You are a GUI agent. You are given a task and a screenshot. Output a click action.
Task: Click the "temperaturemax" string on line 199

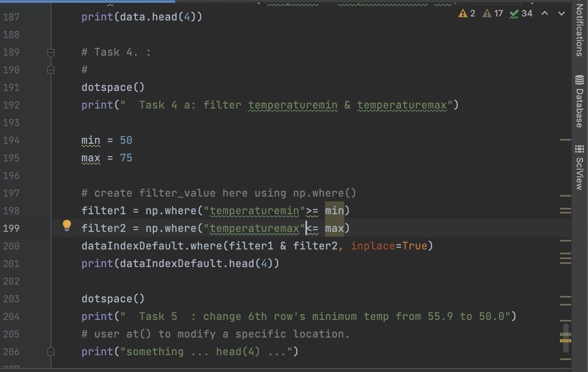pyautogui.click(x=255, y=228)
